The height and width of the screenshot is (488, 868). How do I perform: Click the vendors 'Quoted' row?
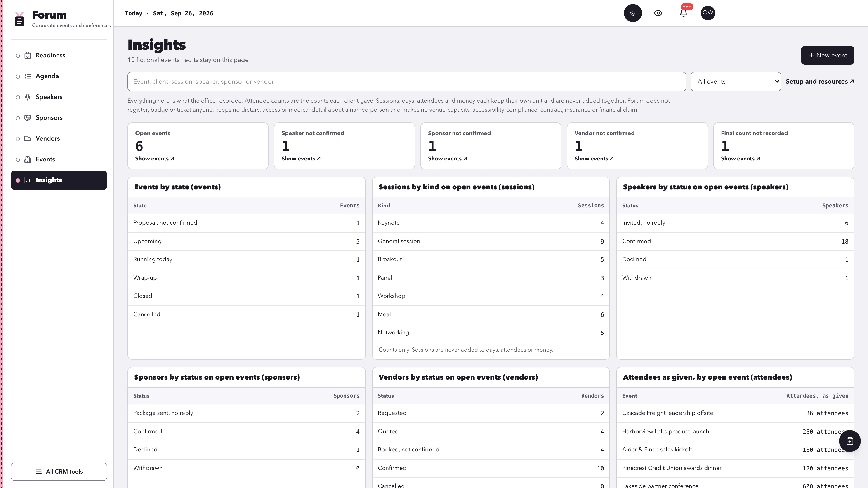point(491,432)
